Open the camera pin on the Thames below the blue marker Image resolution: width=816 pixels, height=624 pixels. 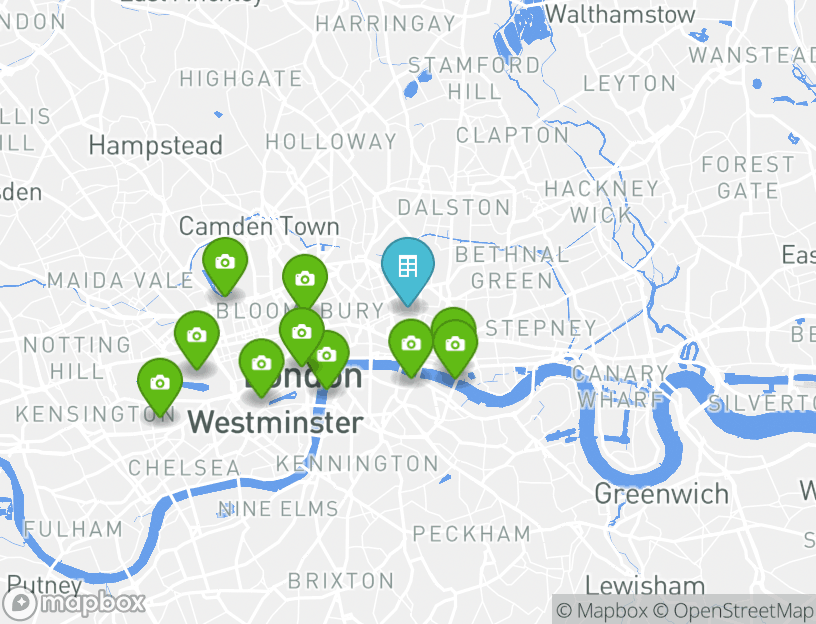click(411, 345)
